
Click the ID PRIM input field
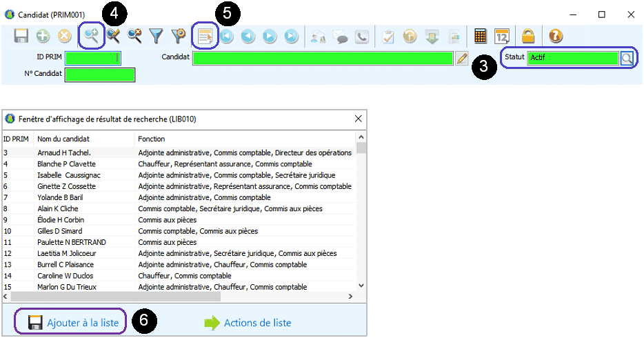click(x=92, y=59)
